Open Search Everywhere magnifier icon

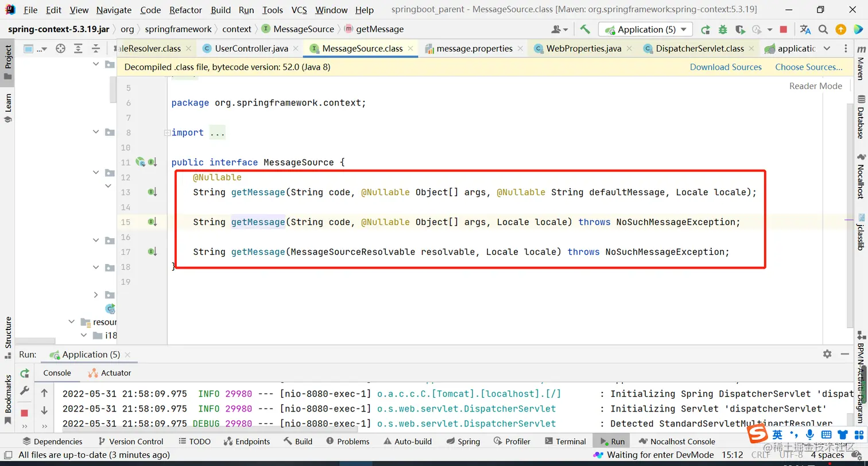(x=823, y=29)
